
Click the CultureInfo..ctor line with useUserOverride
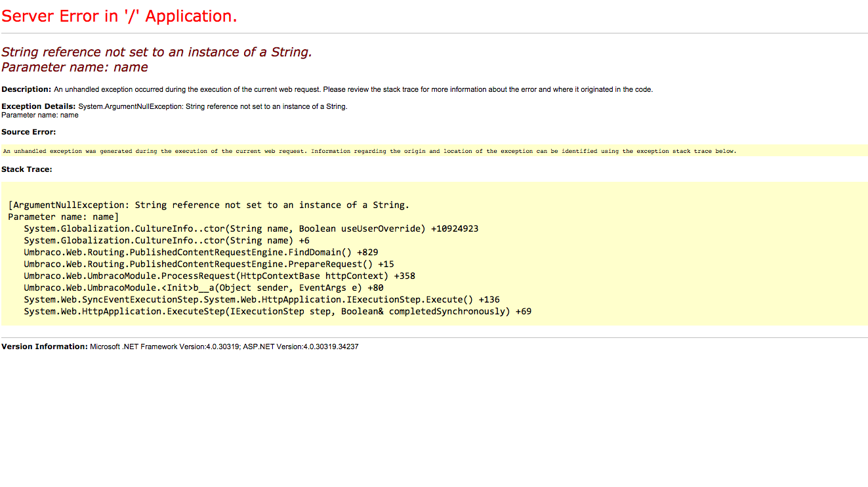click(x=251, y=229)
